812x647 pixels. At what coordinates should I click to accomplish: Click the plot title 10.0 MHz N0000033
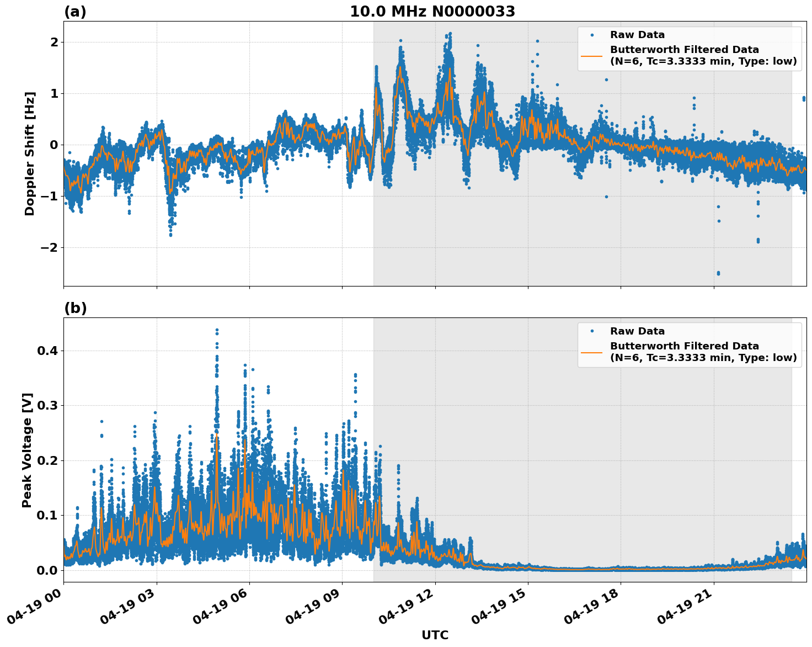434,12
